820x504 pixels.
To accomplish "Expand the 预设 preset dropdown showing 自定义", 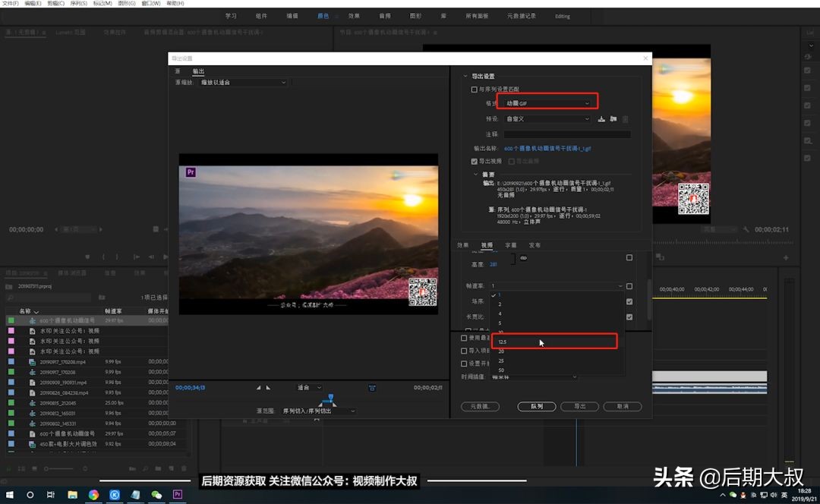I will [547, 119].
